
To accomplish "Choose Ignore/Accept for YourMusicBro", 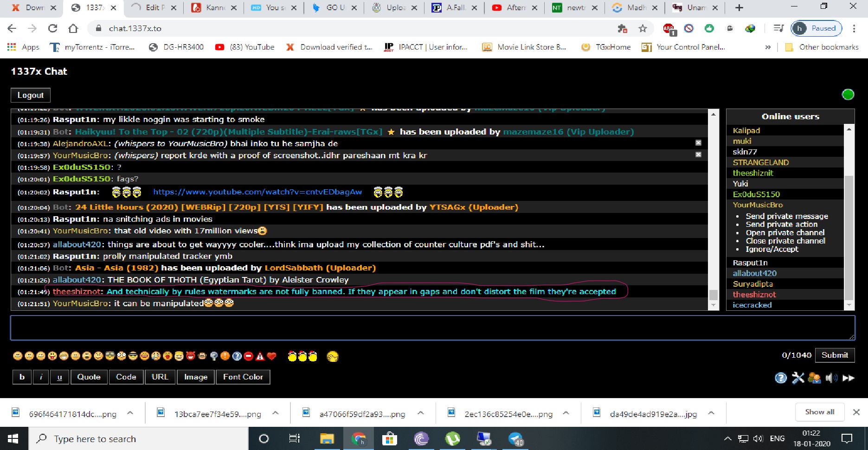I will point(772,249).
